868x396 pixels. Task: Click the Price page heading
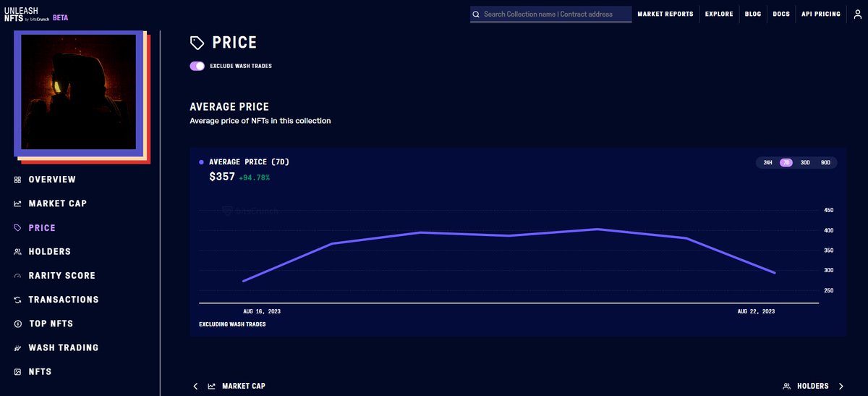(234, 43)
